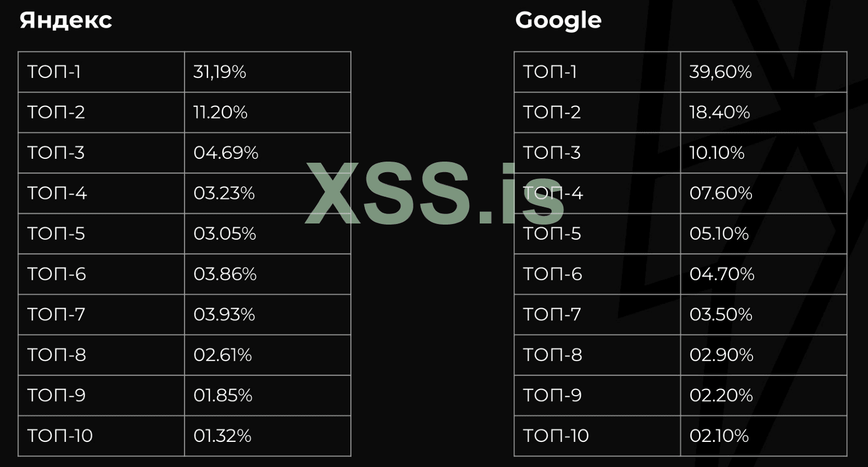Select the 04.69% value cell

point(226,153)
